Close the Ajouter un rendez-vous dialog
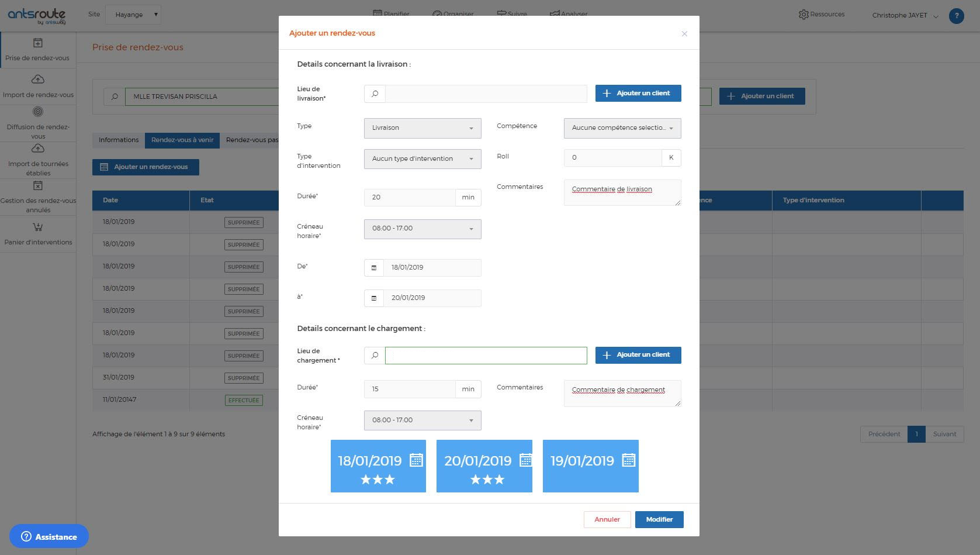Viewport: 980px width, 555px height. point(684,34)
